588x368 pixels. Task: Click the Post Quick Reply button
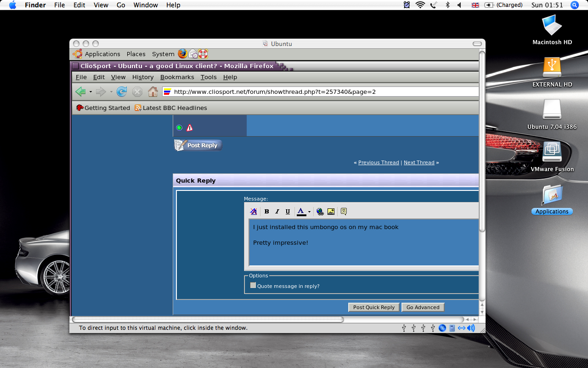click(x=373, y=307)
